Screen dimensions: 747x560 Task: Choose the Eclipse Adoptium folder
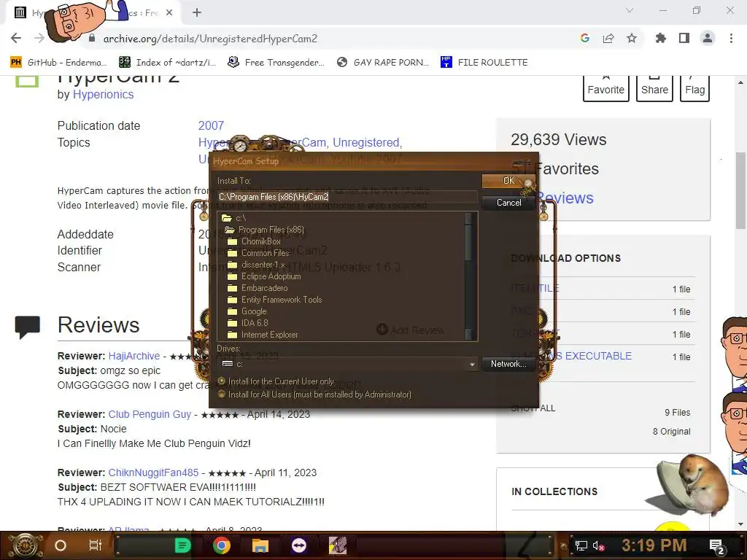(264, 276)
